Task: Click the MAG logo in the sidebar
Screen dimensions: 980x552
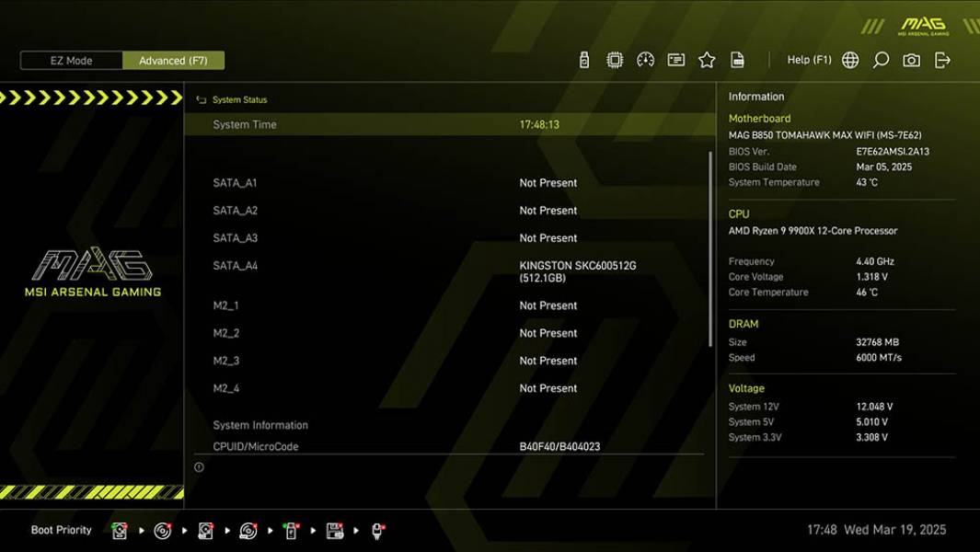Action: (x=93, y=271)
